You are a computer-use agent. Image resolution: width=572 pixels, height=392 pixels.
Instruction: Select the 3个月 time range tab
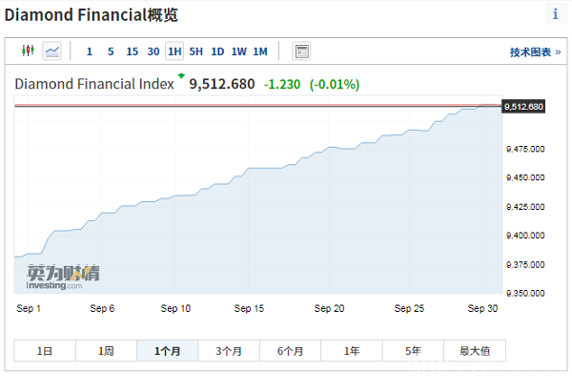click(229, 351)
